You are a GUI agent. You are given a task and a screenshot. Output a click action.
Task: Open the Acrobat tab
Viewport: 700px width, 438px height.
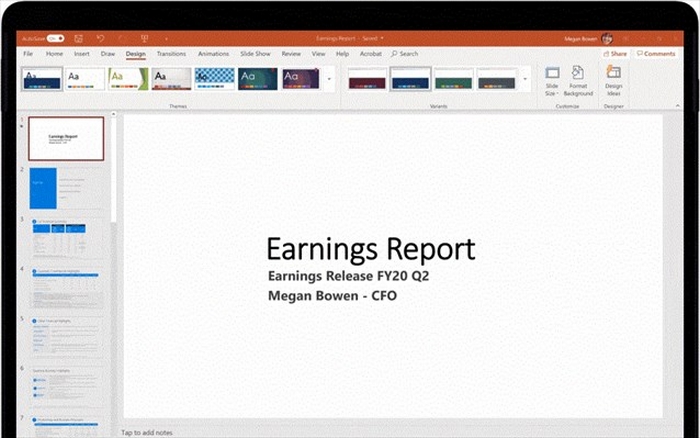click(x=371, y=54)
